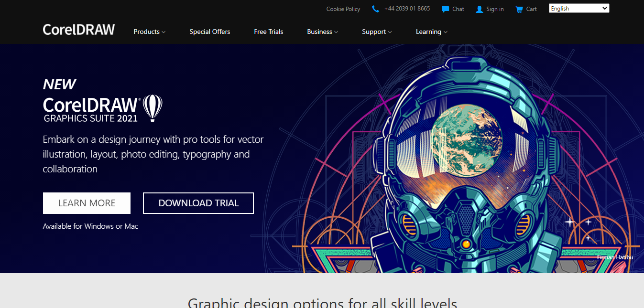Click the CorelDRAW logo in header
644x308 pixels.
click(79, 30)
